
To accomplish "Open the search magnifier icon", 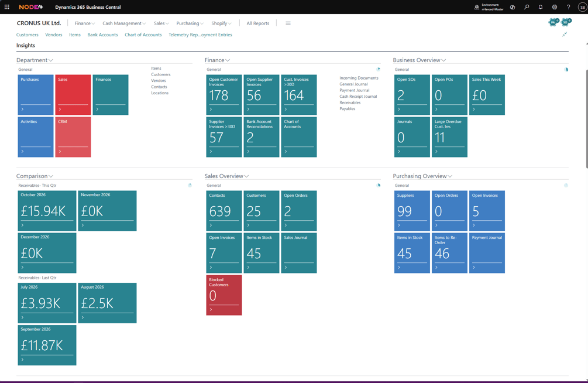I will pyautogui.click(x=527, y=7).
